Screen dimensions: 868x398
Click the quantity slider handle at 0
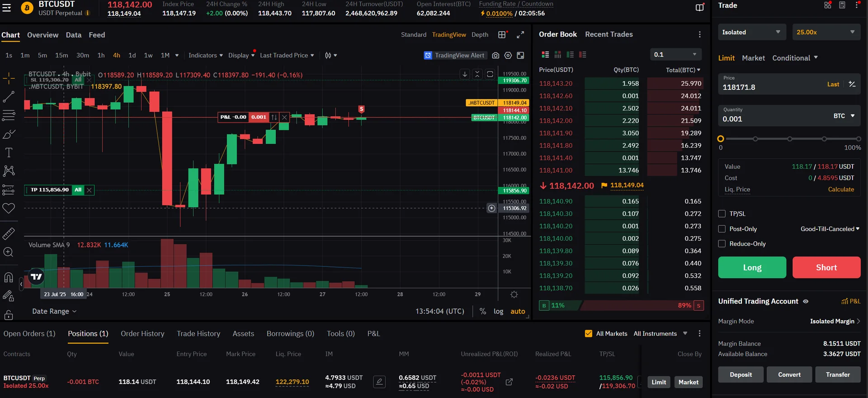[x=721, y=139]
